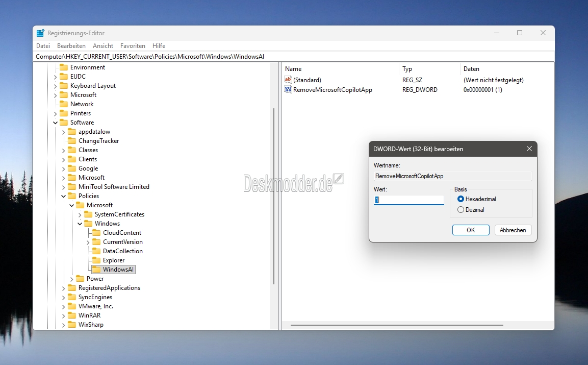Click the DataCollection folder icon
The image size is (588, 365).
click(96, 251)
